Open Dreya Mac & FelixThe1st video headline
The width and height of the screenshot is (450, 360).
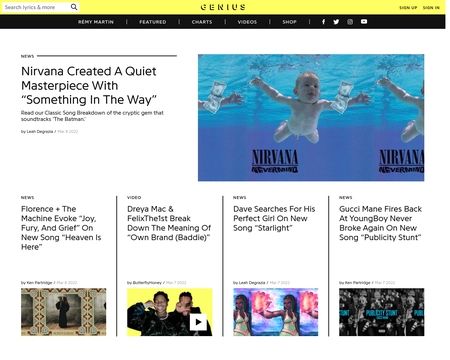pyautogui.click(x=169, y=223)
